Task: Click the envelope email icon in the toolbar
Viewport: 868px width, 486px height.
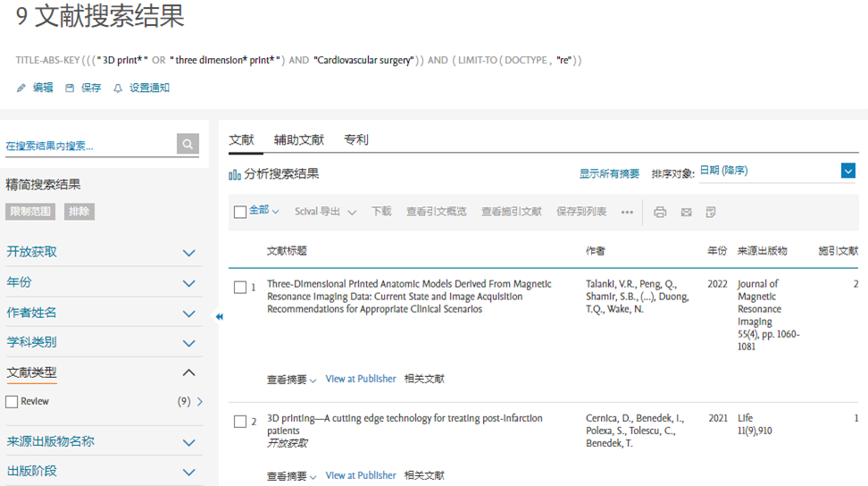Action: [x=686, y=213]
